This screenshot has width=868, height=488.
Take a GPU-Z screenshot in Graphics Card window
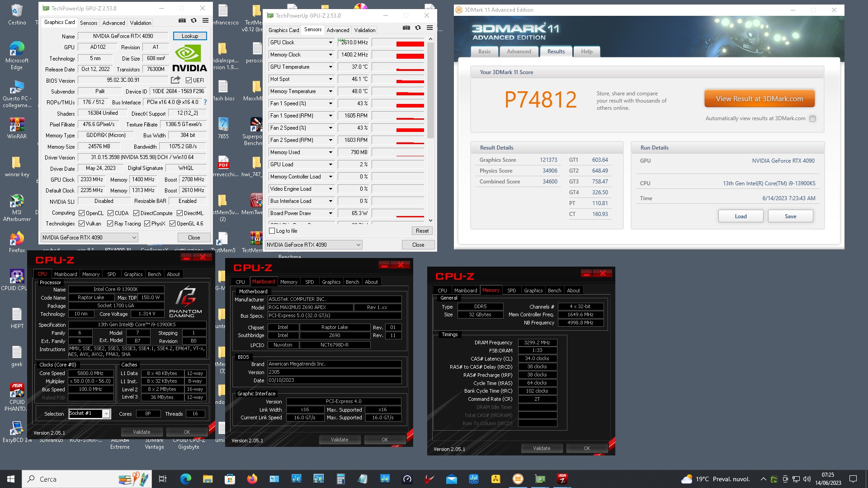(x=182, y=20)
